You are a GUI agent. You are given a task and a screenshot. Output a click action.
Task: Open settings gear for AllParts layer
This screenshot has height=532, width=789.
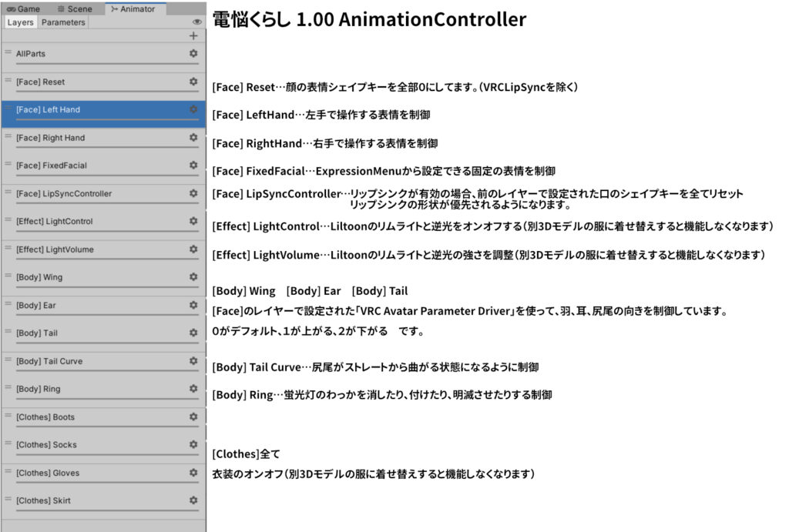(x=193, y=53)
